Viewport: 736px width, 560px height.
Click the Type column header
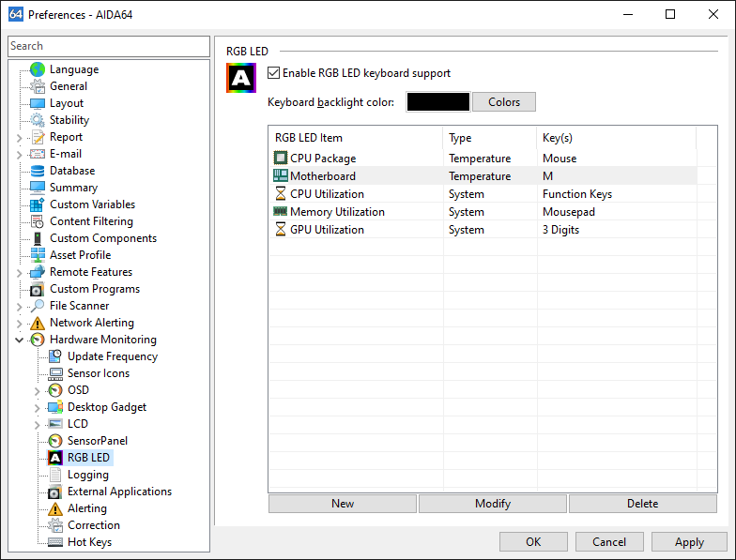tap(490, 137)
